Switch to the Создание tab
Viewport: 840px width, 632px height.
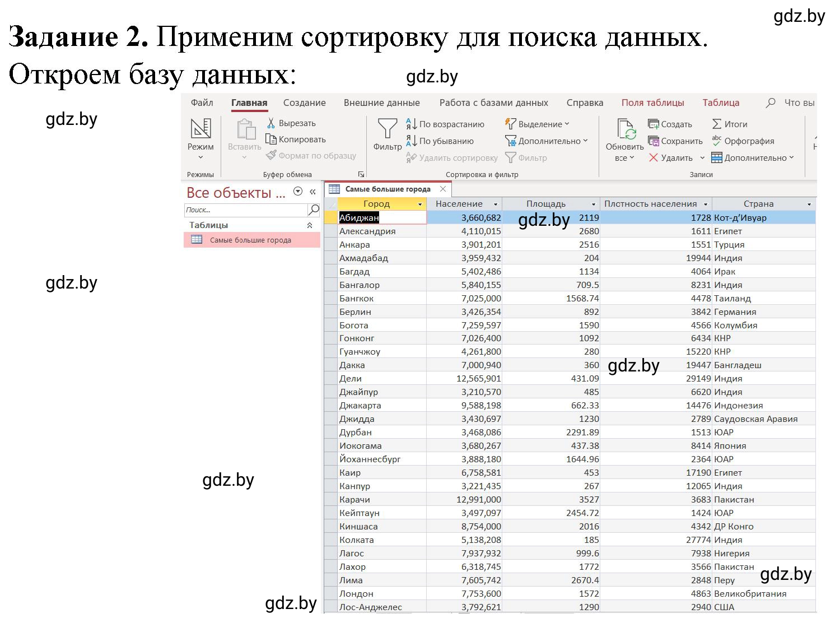304,103
